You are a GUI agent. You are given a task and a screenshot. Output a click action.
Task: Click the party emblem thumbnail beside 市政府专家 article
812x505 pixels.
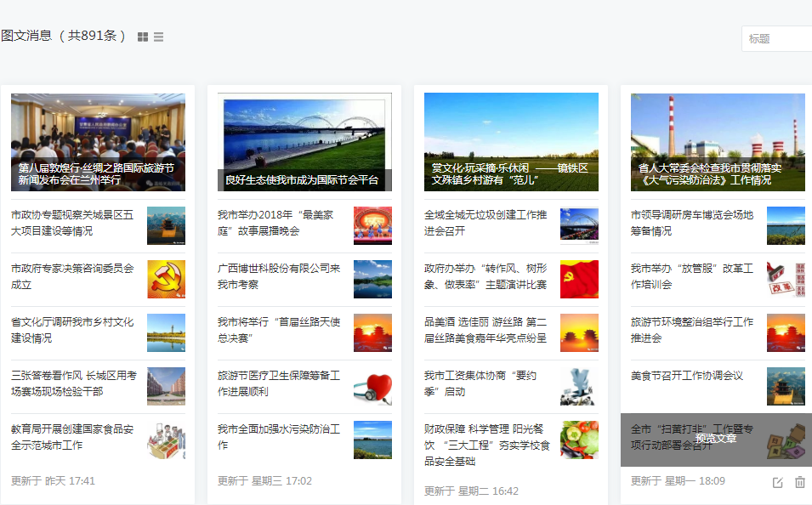pos(166,279)
